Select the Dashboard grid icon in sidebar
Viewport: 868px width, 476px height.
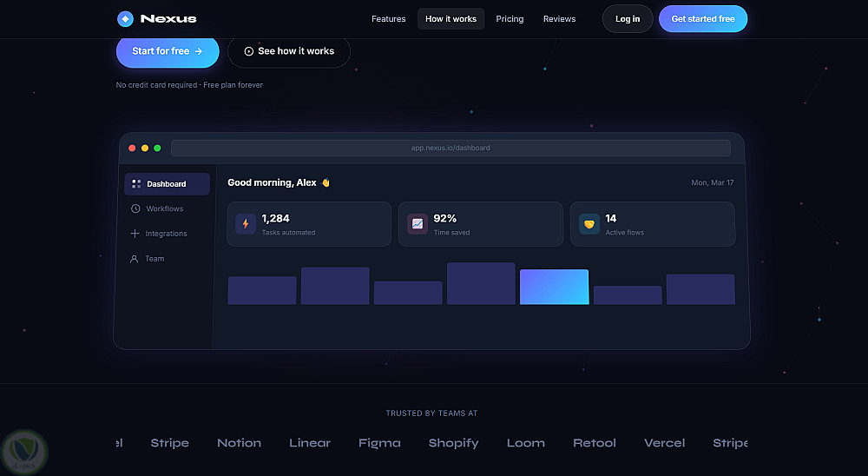[x=136, y=184]
